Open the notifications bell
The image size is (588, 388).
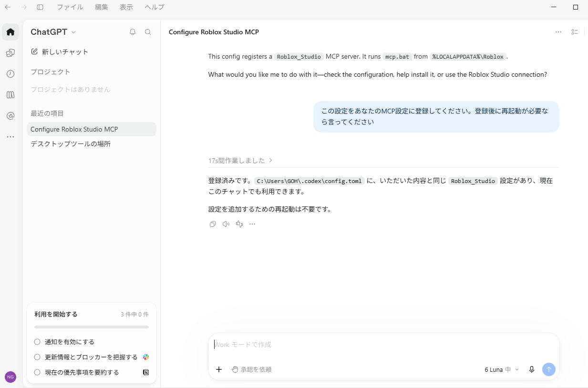133,32
